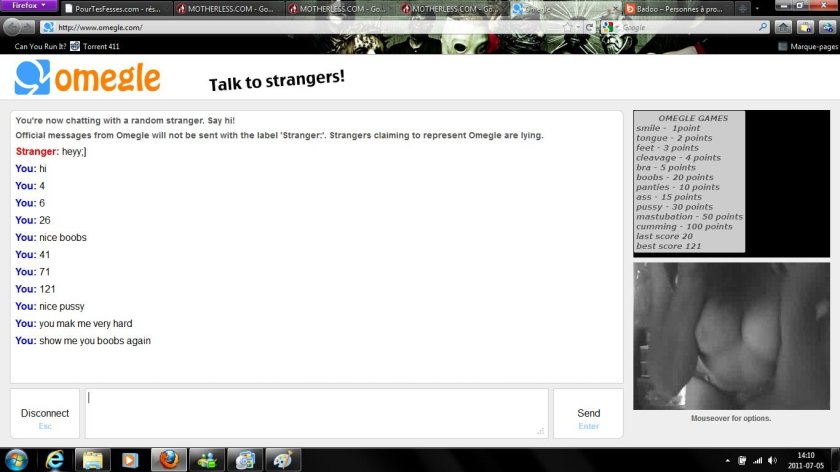Click the volume icon in system tray
840x472 pixels.
click(x=772, y=461)
